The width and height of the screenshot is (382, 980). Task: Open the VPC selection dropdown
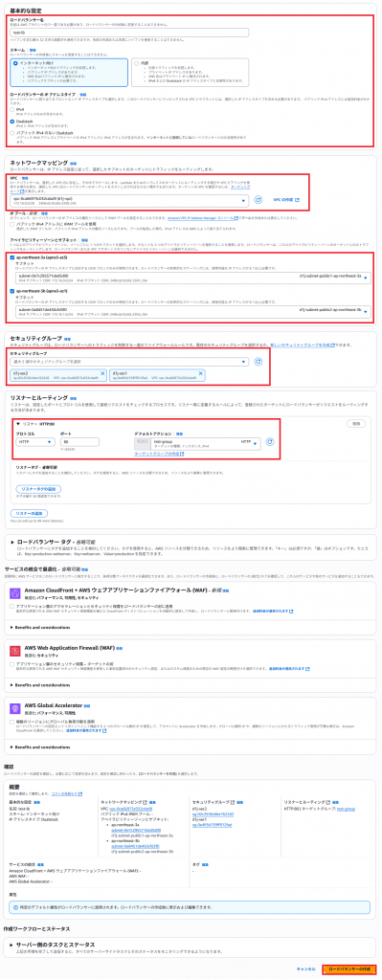coord(129,201)
